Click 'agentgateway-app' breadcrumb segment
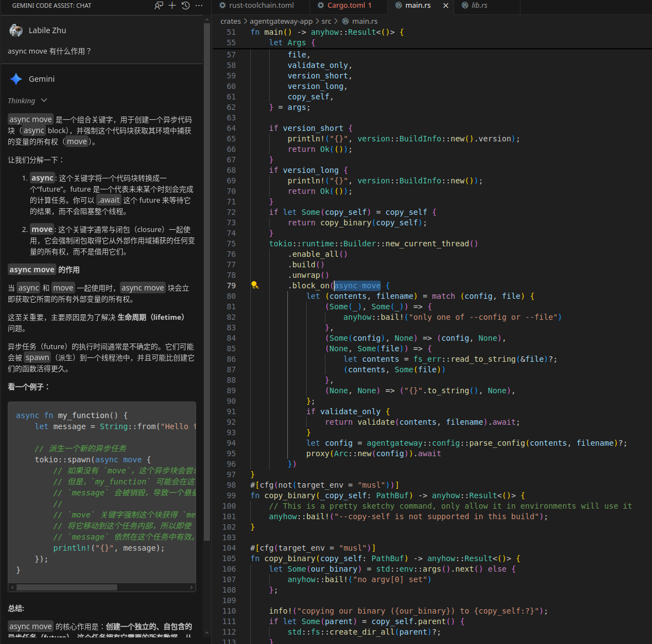652x644 pixels. (281, 21)
